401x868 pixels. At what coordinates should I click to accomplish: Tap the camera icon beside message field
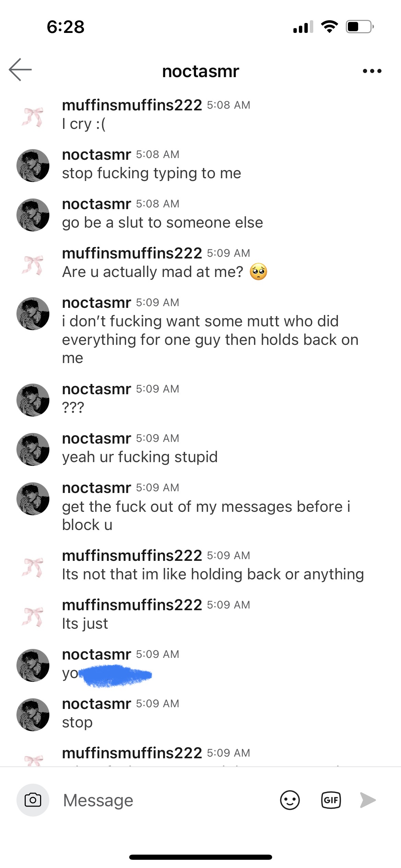pyautogui.click(x=33, y=800)
